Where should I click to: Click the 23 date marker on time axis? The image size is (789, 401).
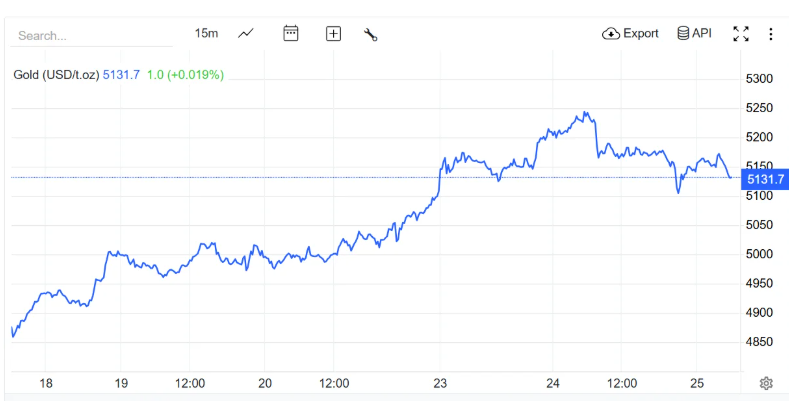click(440, 383)
